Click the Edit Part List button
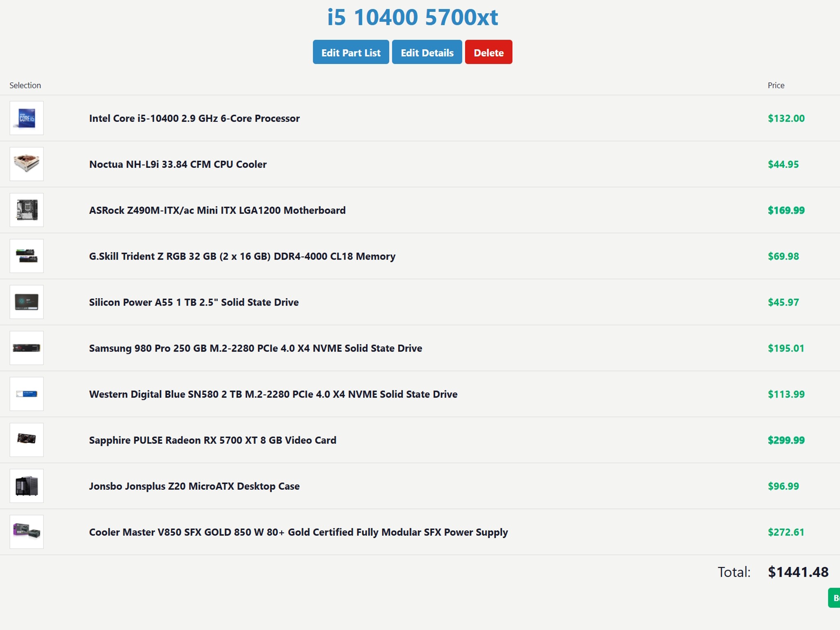 (351, 52)
